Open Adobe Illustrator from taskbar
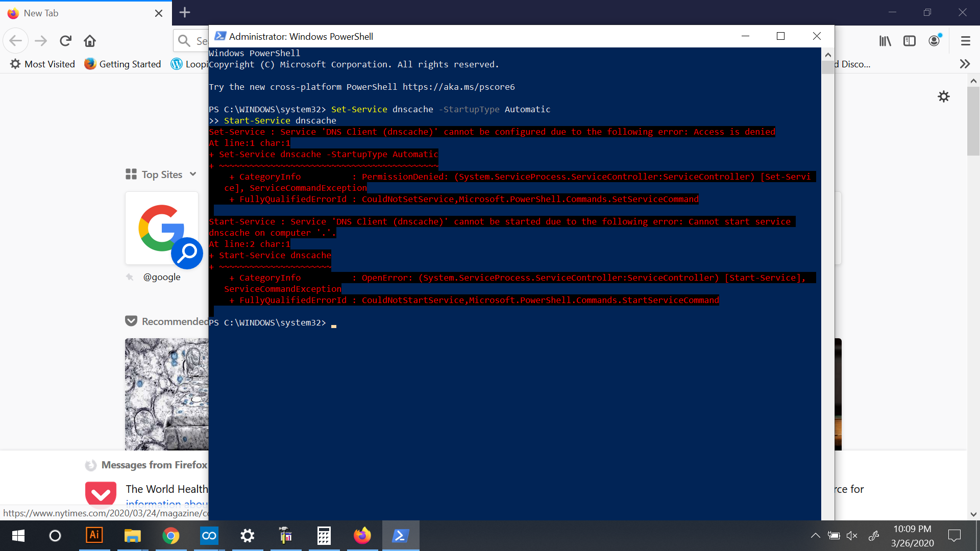Viewport: 980px width, 551px height. (x=94, y=535)
